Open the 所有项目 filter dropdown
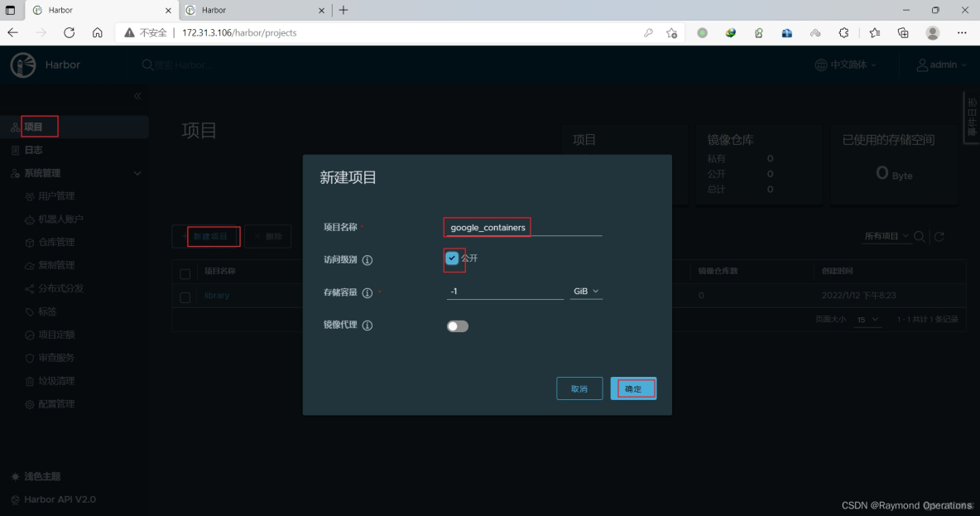 [x=886, y=236]
